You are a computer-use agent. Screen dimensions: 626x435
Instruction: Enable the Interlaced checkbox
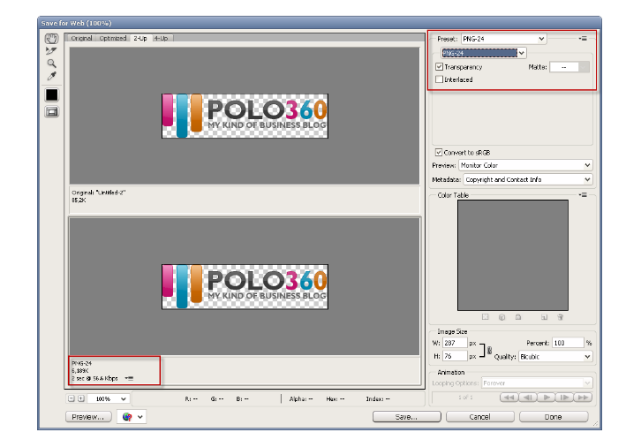[439, 79]
